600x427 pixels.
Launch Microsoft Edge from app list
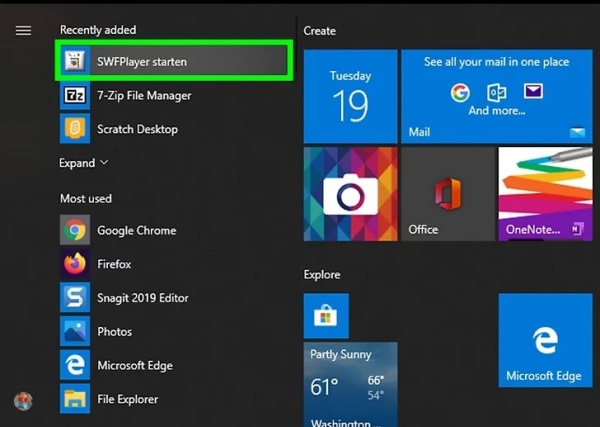coord(134,366)
